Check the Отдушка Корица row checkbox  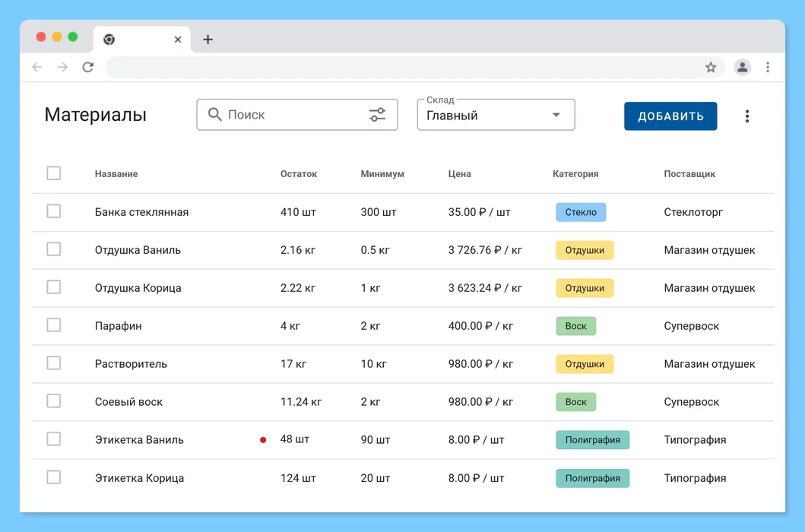[54, 287]
